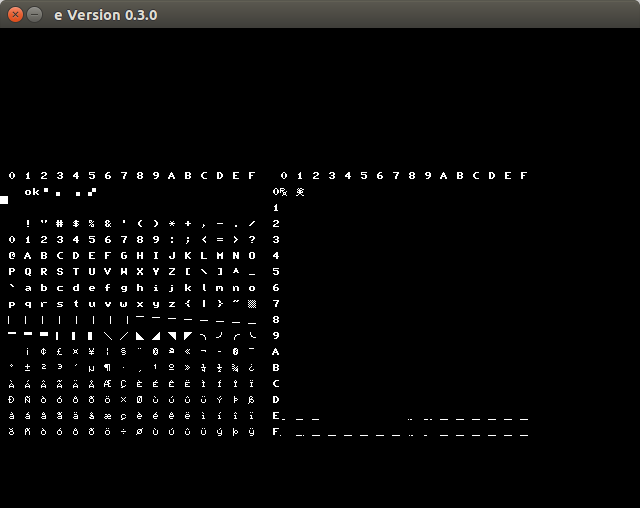The height and width of the screenshot is (508, 640).
Task: Select the '£' pound sign glyph
Action: click(60, 352)
